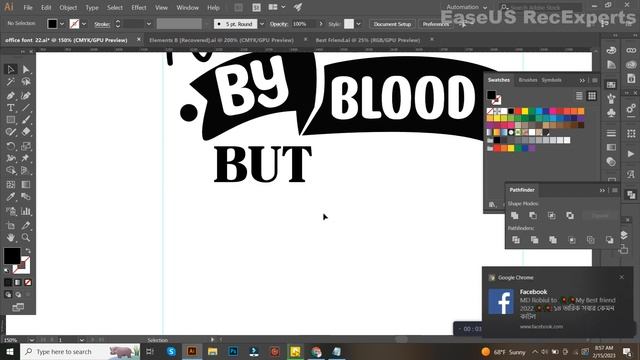Click Intersect shape mode in Pathfinder
The width and height of the screenshot is (640, 360).
(551, 216)
